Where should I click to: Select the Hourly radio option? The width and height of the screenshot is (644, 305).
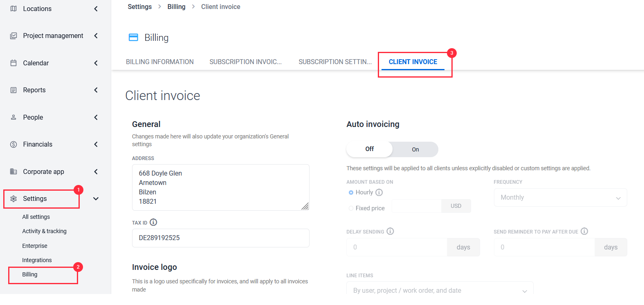[351, 193]
